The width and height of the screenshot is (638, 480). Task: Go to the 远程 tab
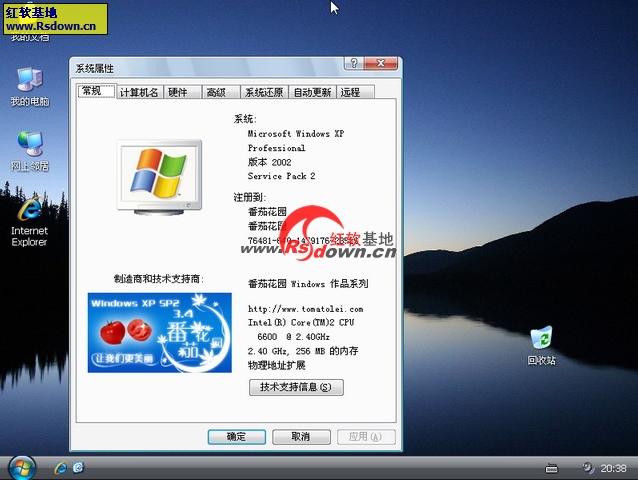355,92
